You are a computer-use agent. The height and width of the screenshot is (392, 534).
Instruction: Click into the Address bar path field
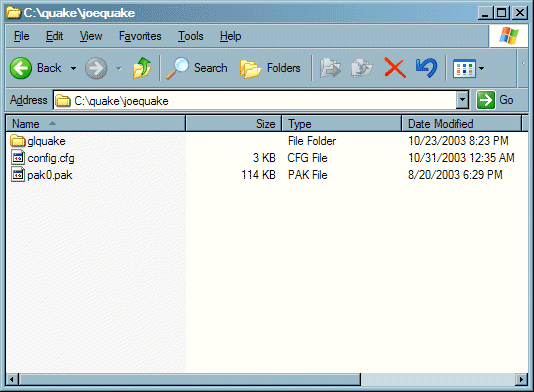(x=255, y=100)
